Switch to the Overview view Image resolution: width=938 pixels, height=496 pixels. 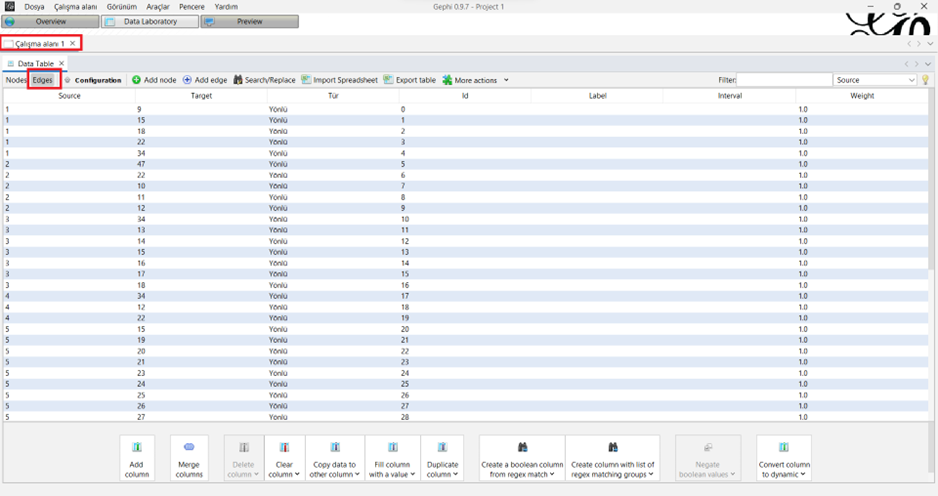pyautogui.click(x=50, y=22)
